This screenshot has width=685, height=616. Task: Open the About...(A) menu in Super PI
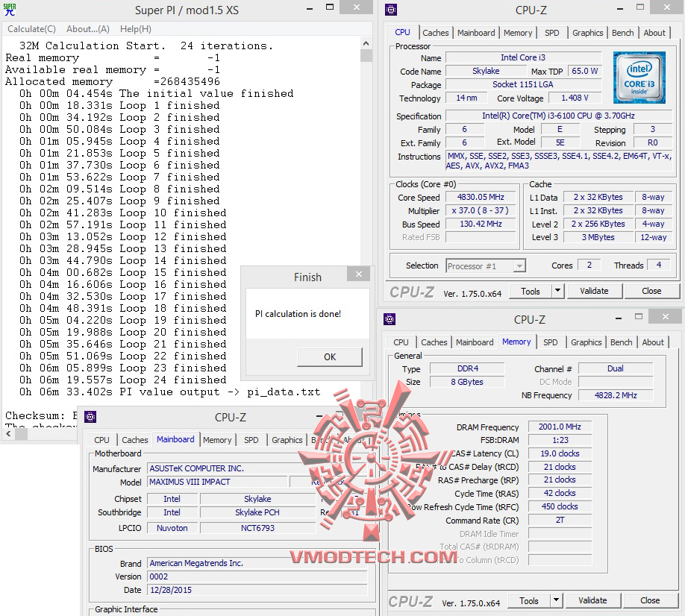pyautogui.click(x=88, y=29)
